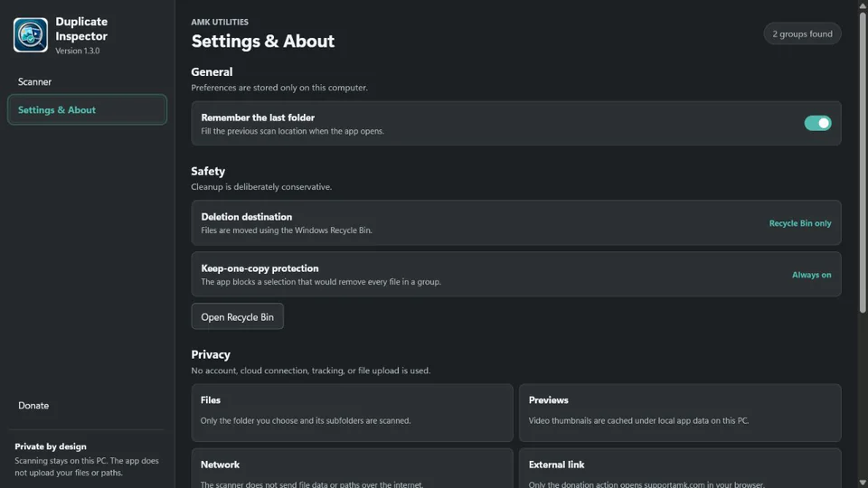Click the Open Recycle Bin button
The image size is (868, 488).
(237, 316)
